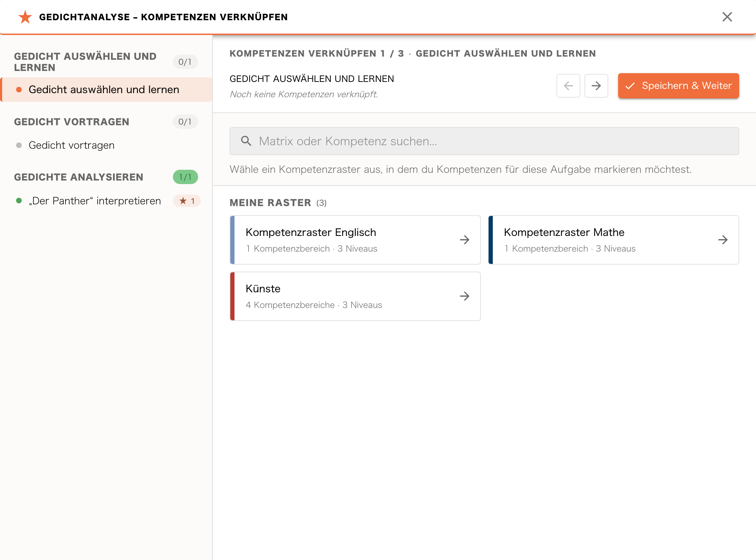The height and width of the screenshot is (560, 756).
Task: Click GEDICHT VORTRAGEN section heading
Action: click(x=72, y=122)
